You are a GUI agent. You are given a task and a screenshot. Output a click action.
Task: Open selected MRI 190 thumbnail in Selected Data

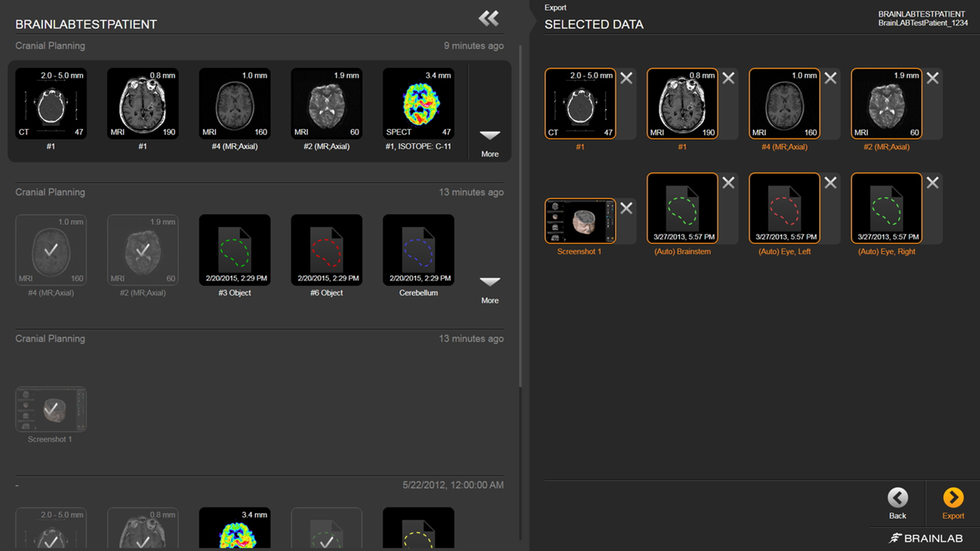click(682, 104)
